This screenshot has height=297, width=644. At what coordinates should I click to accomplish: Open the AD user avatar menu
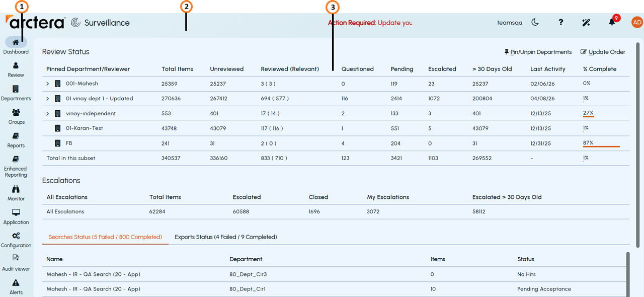pyautogui.click(x=637, y=22)
